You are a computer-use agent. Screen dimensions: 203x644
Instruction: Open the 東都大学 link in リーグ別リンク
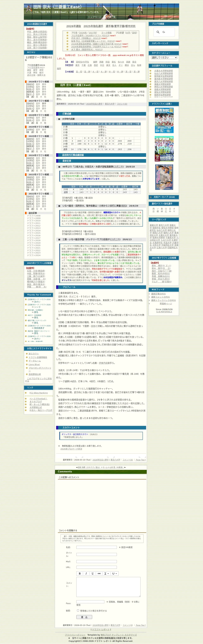coord(154,225)
